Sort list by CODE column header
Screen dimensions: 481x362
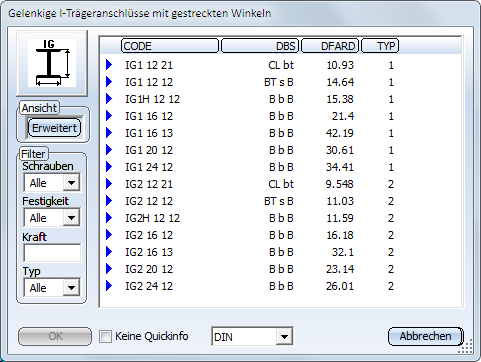170,46
